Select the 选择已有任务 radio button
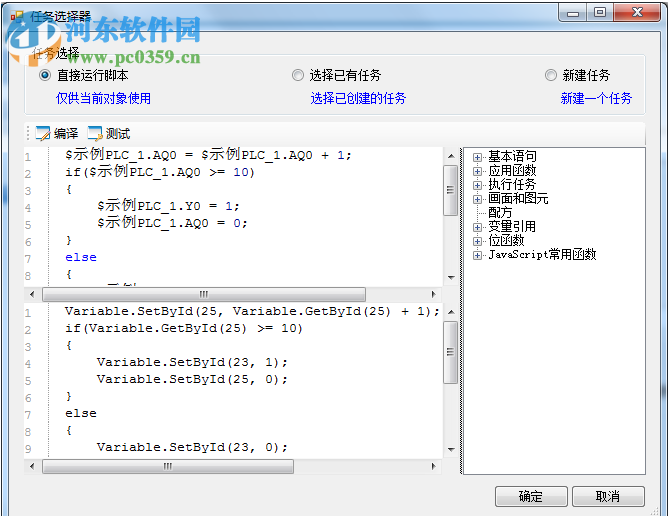Image resolution: width=672 pixels, height=516 pixels. [x=297, y=75]
